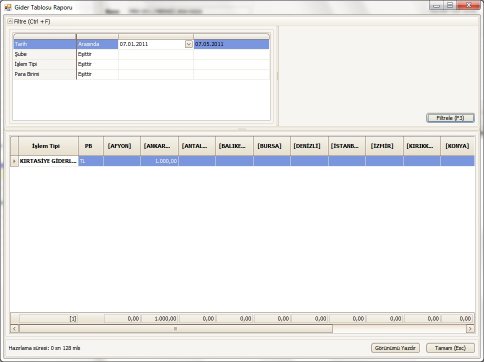Sort by İşlem Tipi column header
This screenshot has height=362, width=484.
[48, 146]
